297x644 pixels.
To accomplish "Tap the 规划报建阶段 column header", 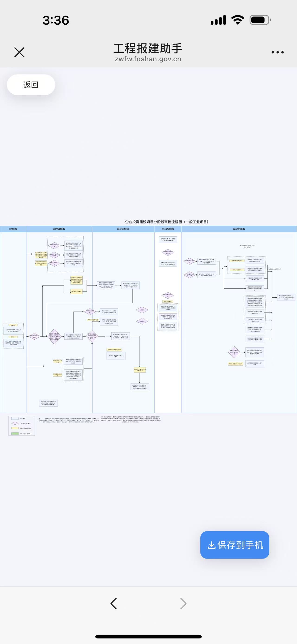I will (59, 229).
